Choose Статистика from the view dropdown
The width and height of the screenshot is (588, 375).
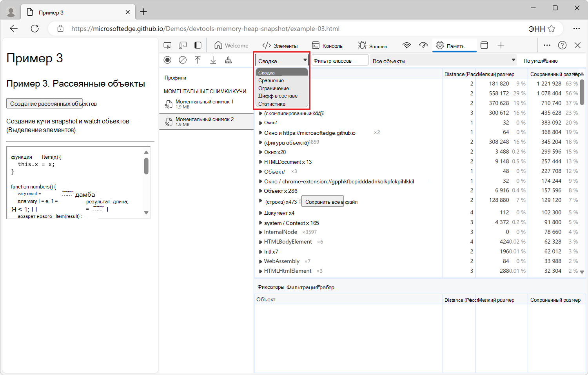pos(272,104)
